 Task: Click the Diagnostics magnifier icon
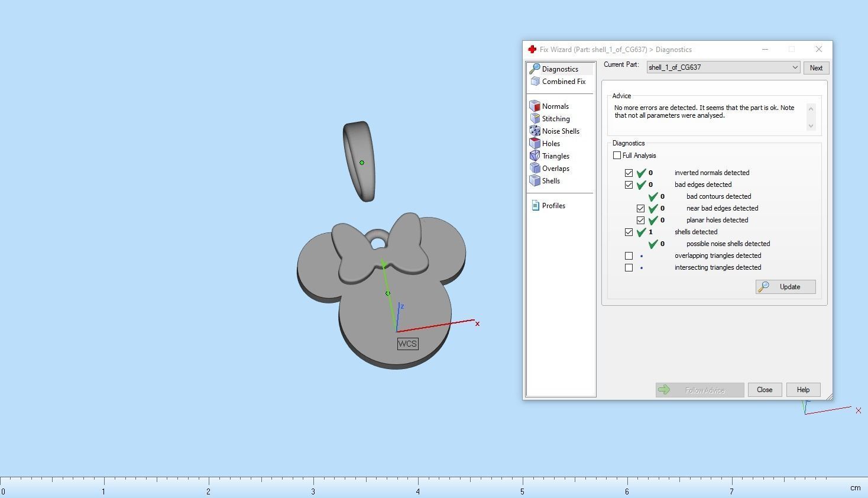(x=535, y=69)
